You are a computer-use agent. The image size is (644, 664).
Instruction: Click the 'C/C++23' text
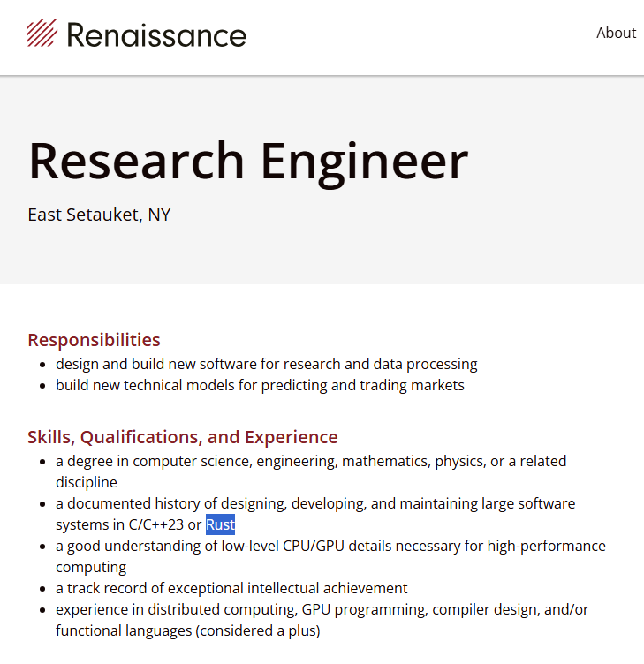[x=155, y=524]
